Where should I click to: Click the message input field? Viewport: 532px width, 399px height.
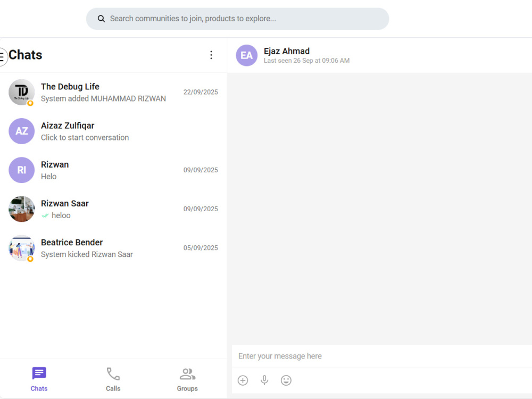click(381, 356)
